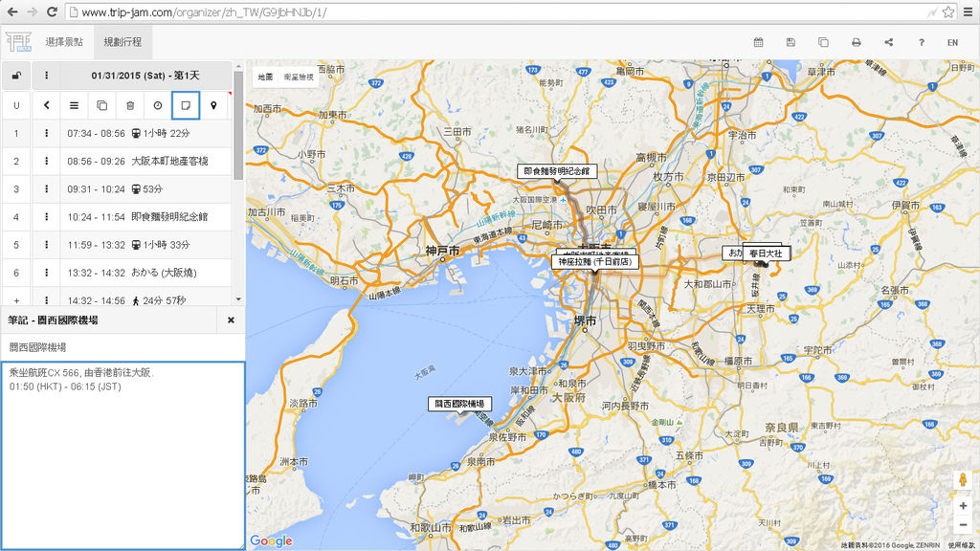The height and width of the screenshot is (551, 980).
Task: Switch map to 衛星檢視 view
Action: point(299,77)
